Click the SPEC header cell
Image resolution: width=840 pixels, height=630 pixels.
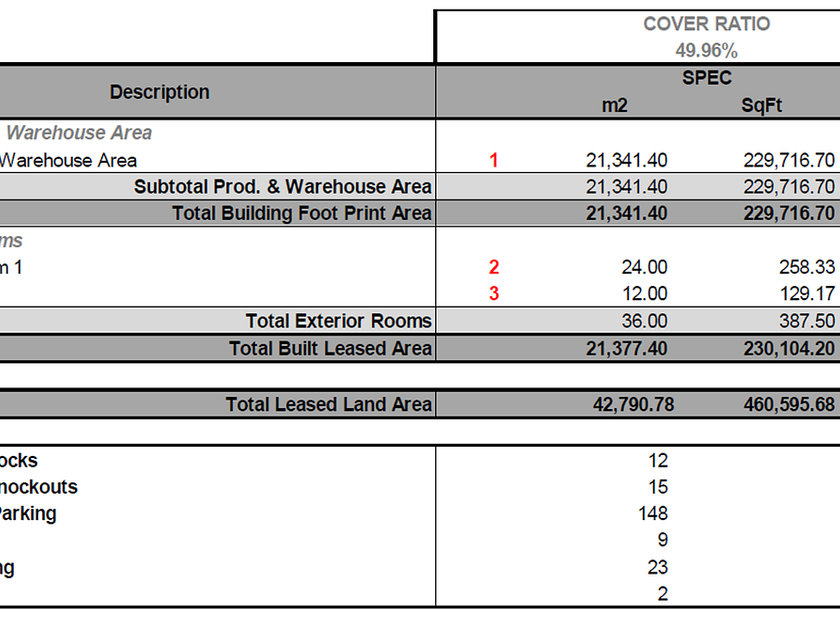point(706,78)
